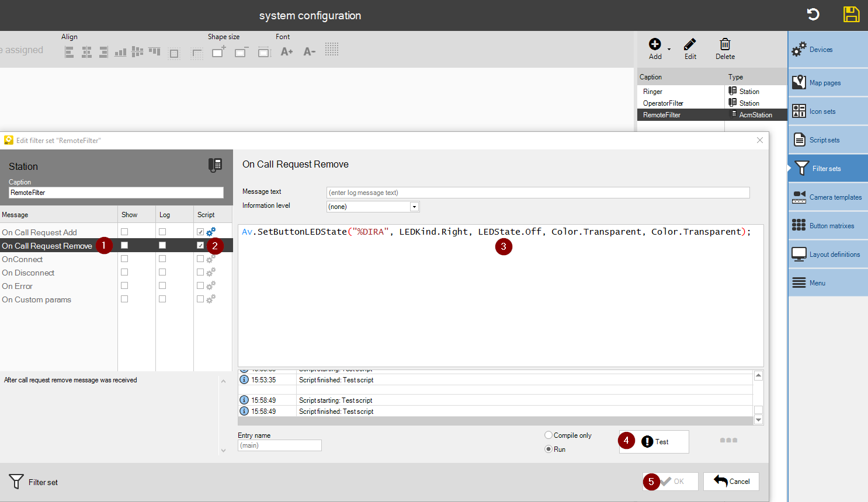Enable Show checkbox for On Call Request Add

124,232
